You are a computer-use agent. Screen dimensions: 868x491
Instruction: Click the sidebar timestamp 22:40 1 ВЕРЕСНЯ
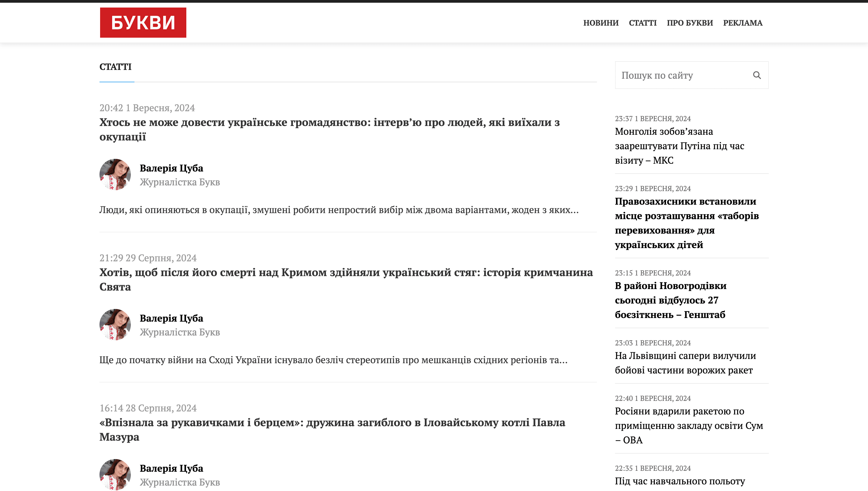653,398
